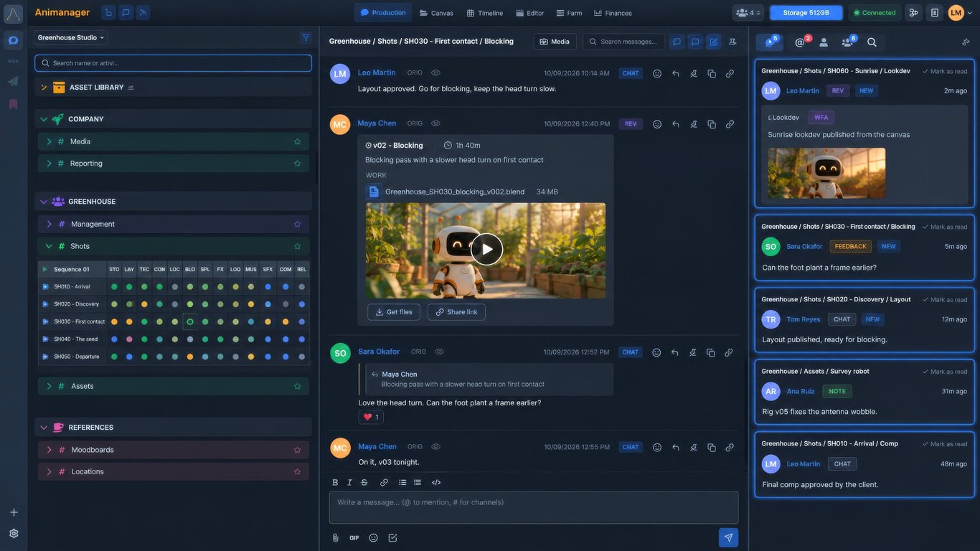Reply to Leo Martin's layout approved message

(676, 73)
